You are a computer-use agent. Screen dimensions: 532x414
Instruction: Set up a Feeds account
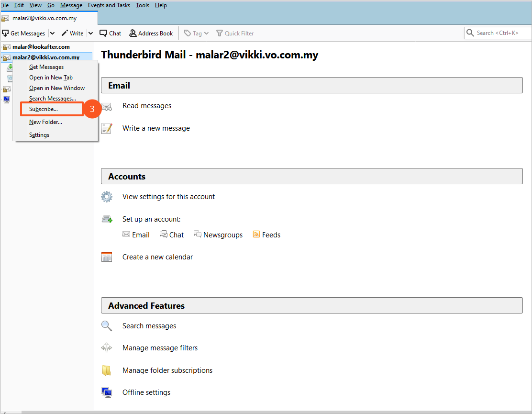(266, 235)
